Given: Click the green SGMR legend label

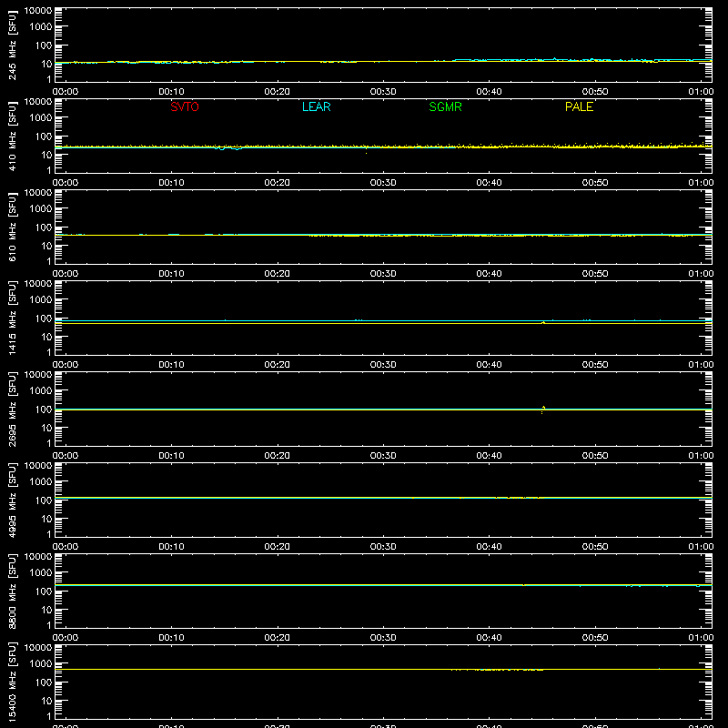Looking at the screenshot, I should tap(445, 106).
